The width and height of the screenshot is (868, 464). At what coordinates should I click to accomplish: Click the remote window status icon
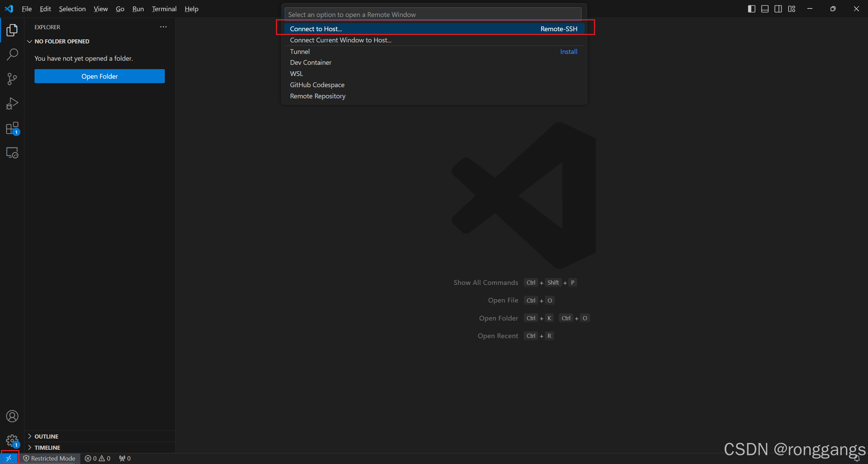coord(9,458)
